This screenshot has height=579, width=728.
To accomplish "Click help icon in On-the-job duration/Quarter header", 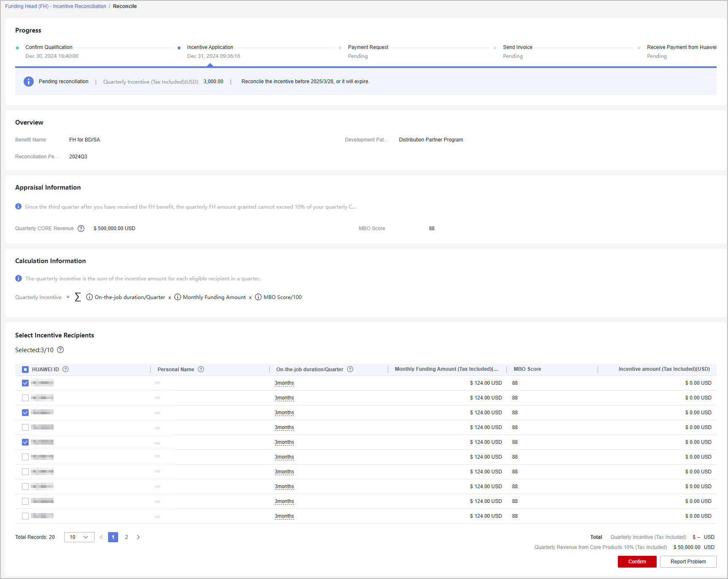I will [350, 370].
